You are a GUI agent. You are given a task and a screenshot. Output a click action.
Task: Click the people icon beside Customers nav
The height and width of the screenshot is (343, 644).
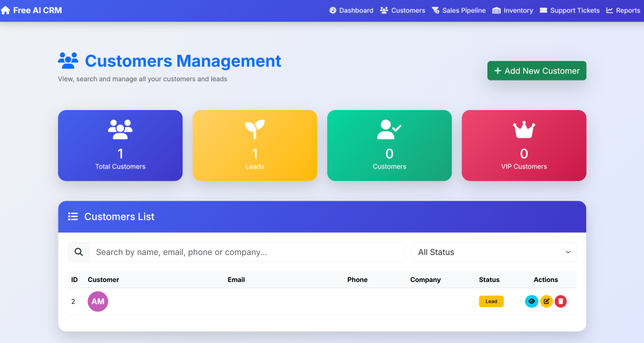(384, 10)
